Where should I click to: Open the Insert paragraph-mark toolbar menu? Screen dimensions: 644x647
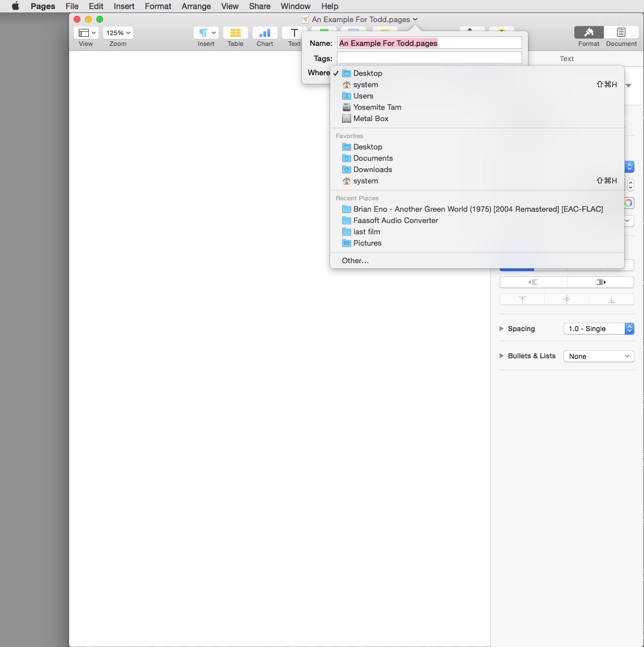point(206,33)
